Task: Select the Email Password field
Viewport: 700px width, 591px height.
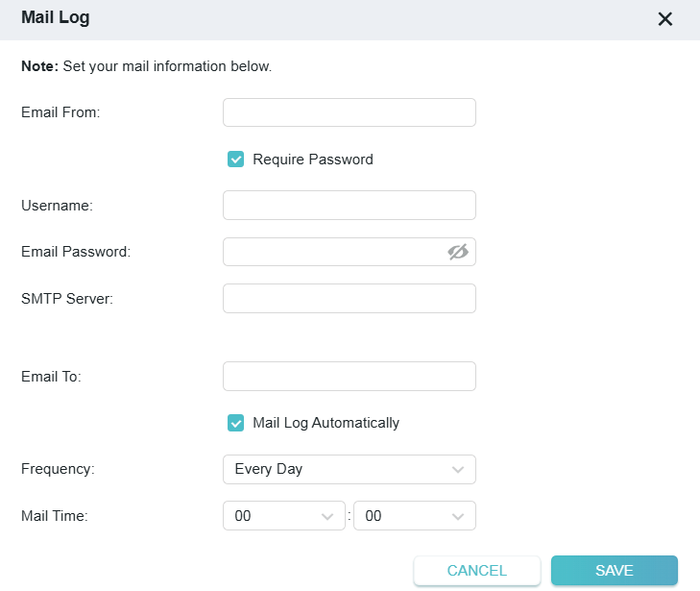Action: click(331, 252)
